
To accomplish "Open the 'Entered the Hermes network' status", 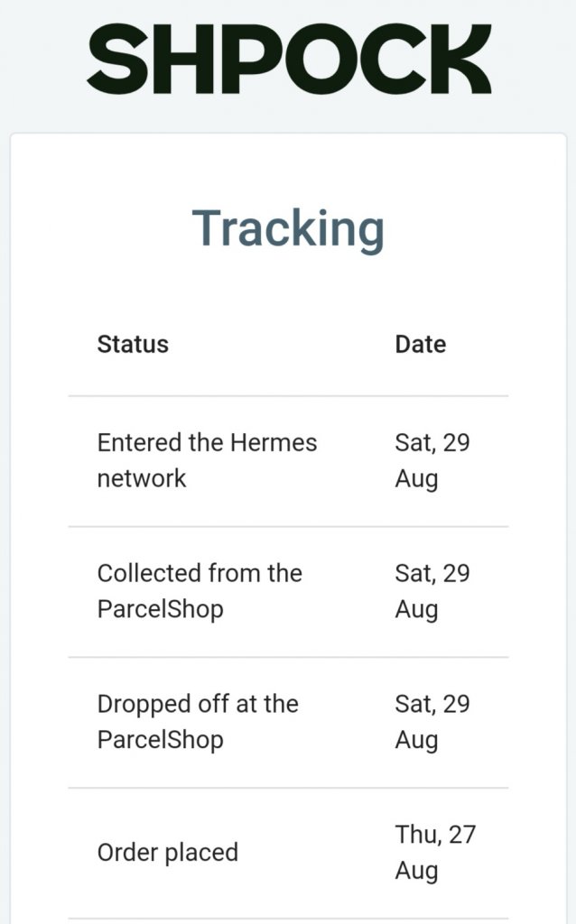I will (207, 460).
